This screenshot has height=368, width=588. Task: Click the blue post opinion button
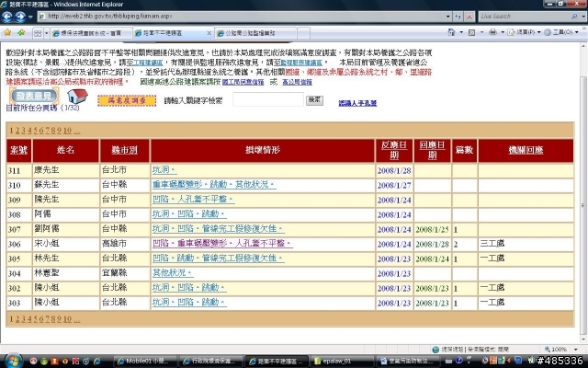coord(34,96)
